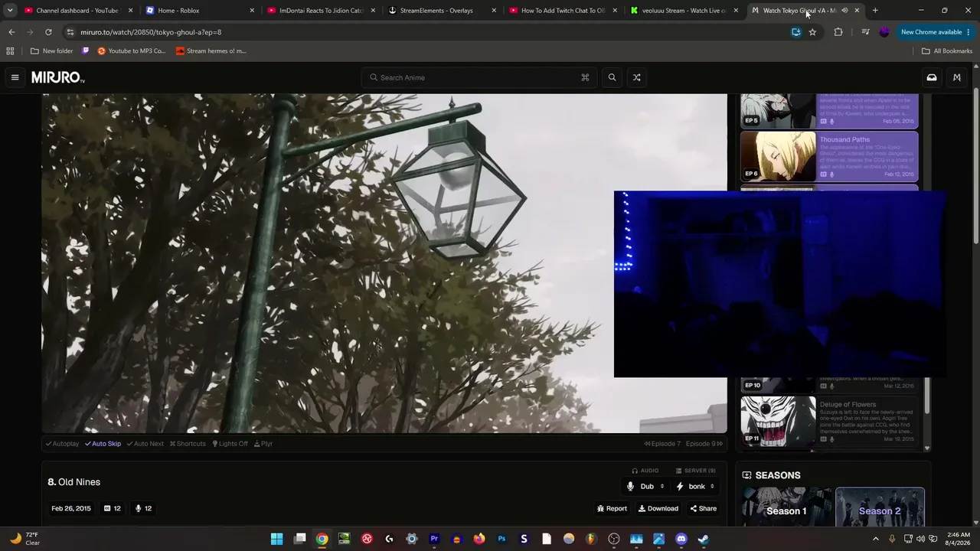
Task: Report this episode
Action: pos(612,509)
